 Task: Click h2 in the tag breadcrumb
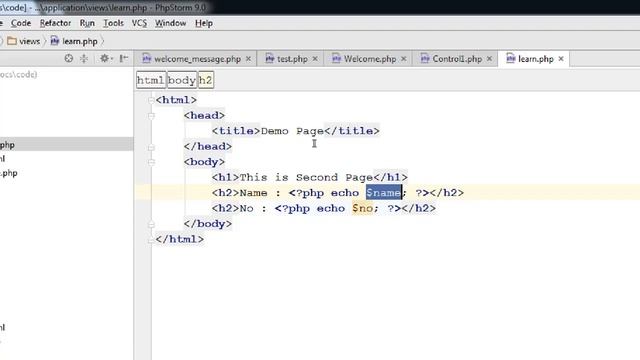[x=205, y=80]
